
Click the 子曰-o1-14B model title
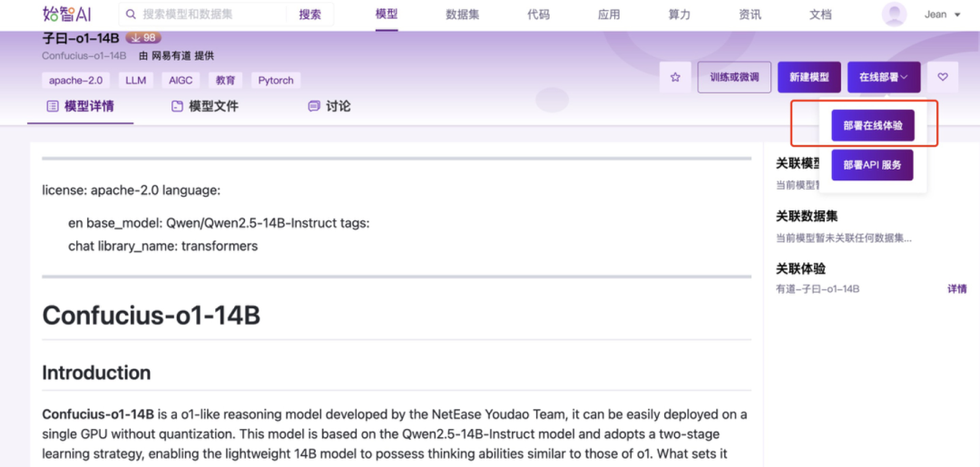pyautogui.click(x=81, y=38)
